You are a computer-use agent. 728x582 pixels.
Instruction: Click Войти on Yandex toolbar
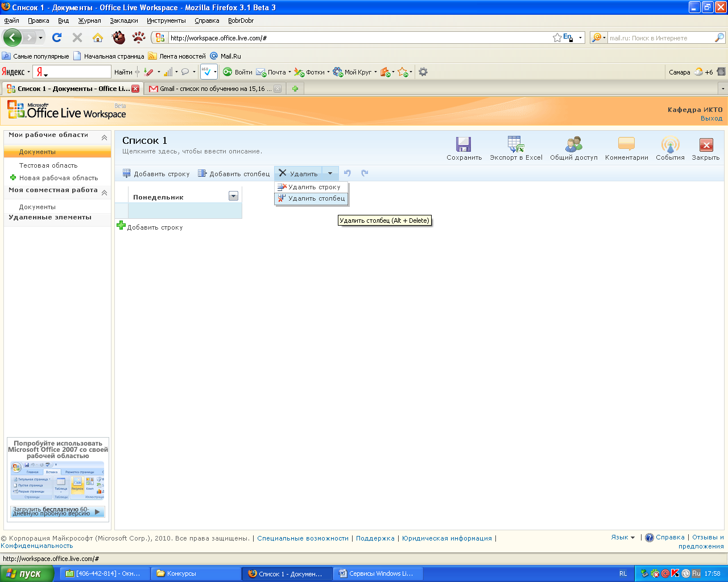tap(237, 72)
